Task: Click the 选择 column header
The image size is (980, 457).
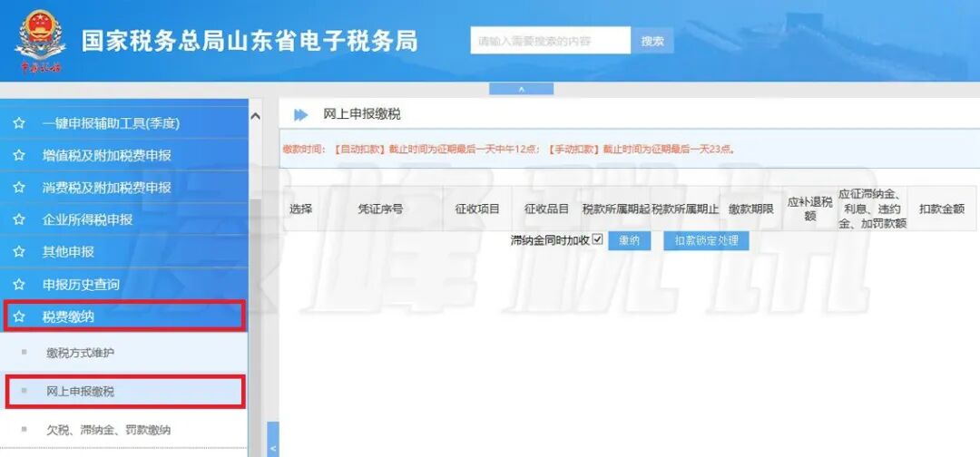Action: click(x=300, y=209)
